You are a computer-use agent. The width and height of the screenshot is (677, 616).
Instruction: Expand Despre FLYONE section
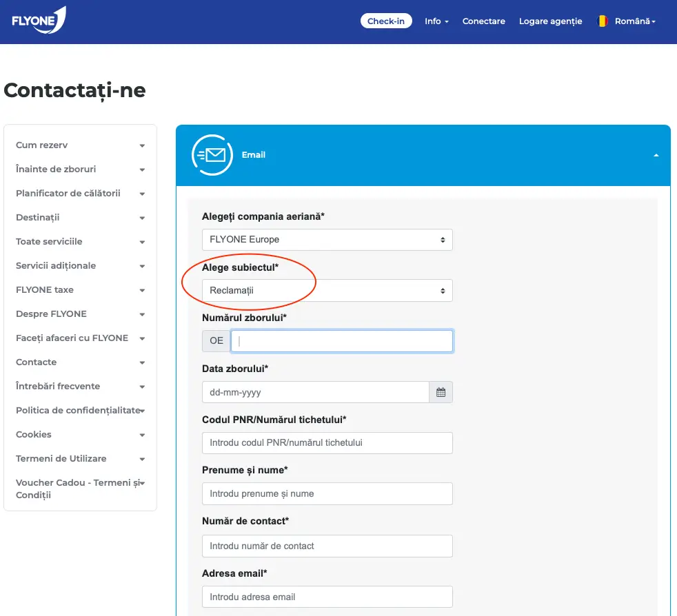[80, 314]
